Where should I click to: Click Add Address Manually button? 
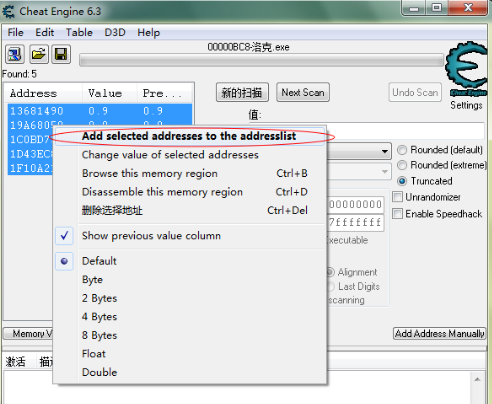click(x=439, y=333)
